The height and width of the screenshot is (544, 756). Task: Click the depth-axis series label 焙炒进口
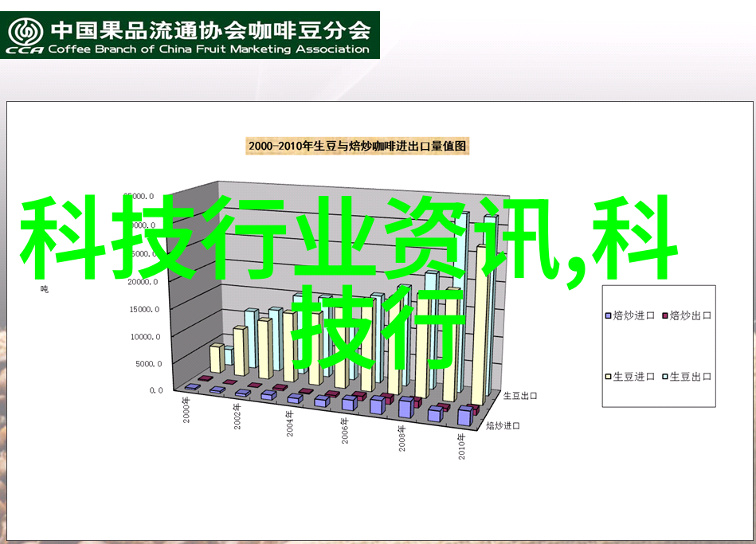click(x=503, y=426)
